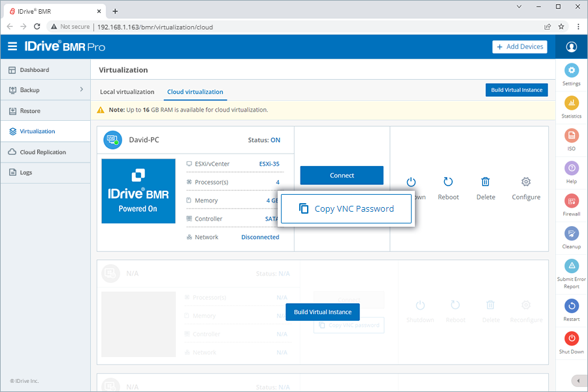The height and width of the screenshot is (392, 588).
Task: Open the hamburger navigation menu
Action: 12,46
